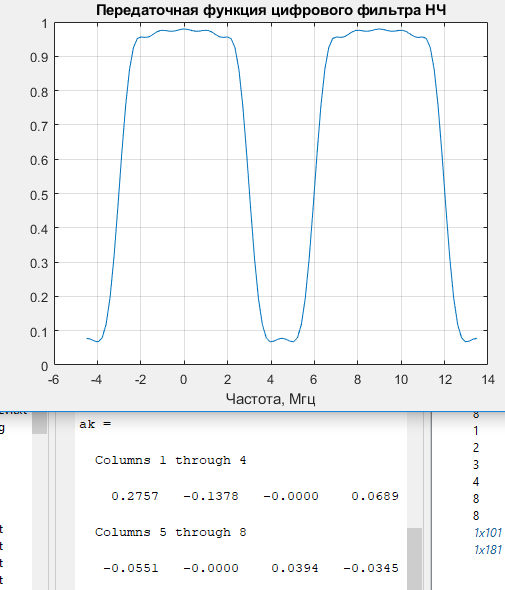Click the value 0.0689 in Command Window

click(x=375, y=496)
